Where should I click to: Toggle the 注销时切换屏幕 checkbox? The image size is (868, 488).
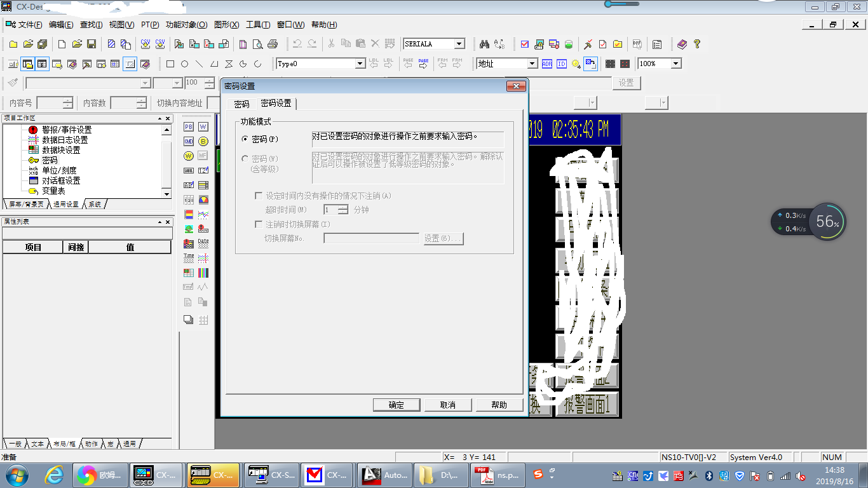coord(259,224)
